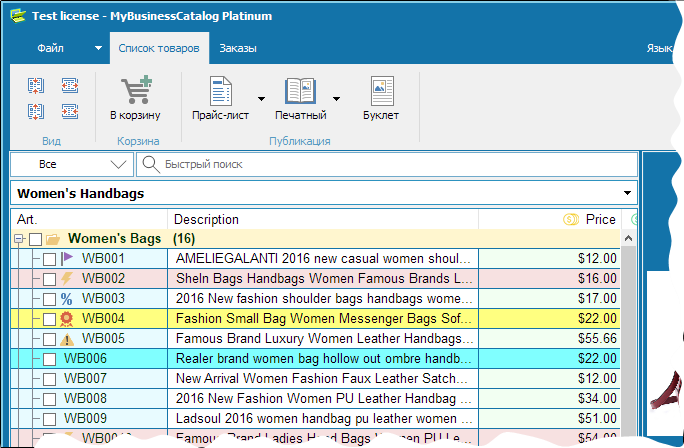
Task: Click the list scrollbar up arrow
Action: coord(628,239)
